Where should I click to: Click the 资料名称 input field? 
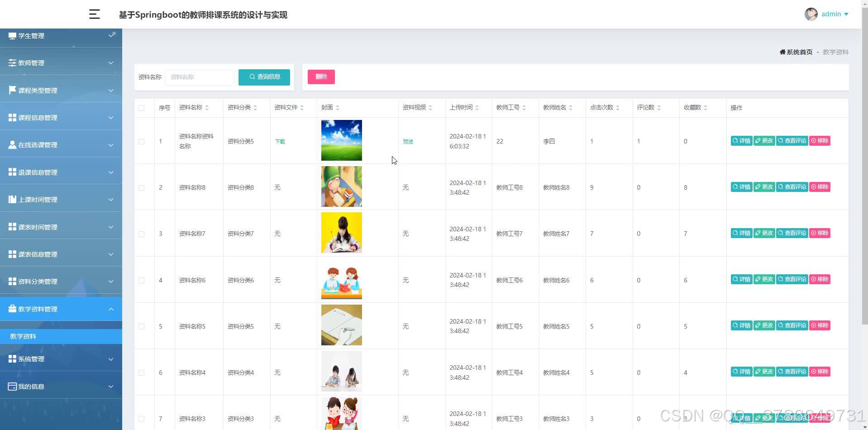tap(200, 77)
